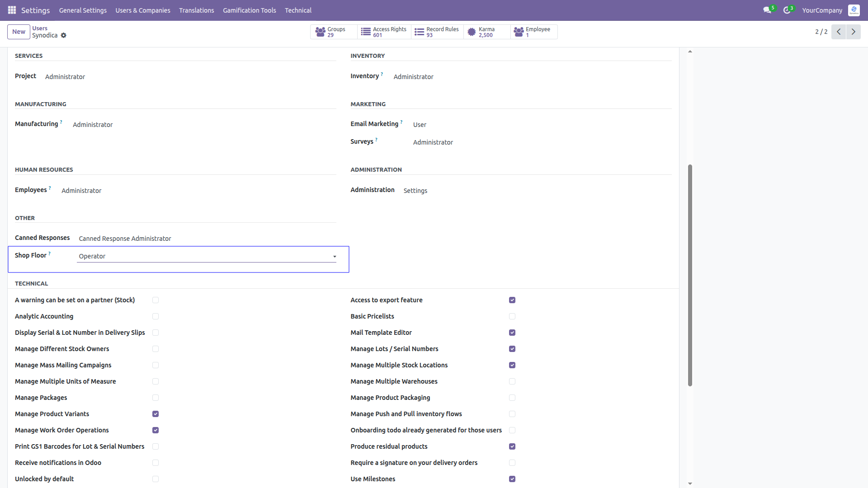
Task: Open Translations menu
Action: tap(196, 10)
